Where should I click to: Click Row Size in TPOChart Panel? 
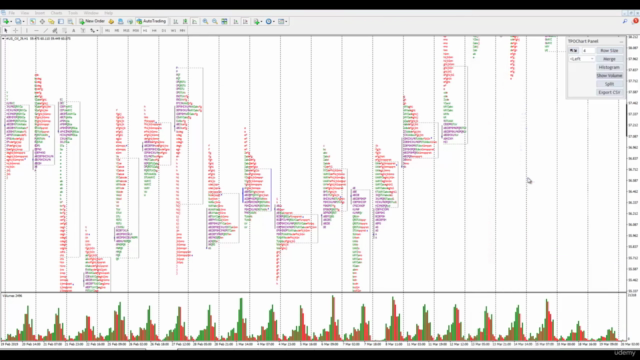point(609,51)
